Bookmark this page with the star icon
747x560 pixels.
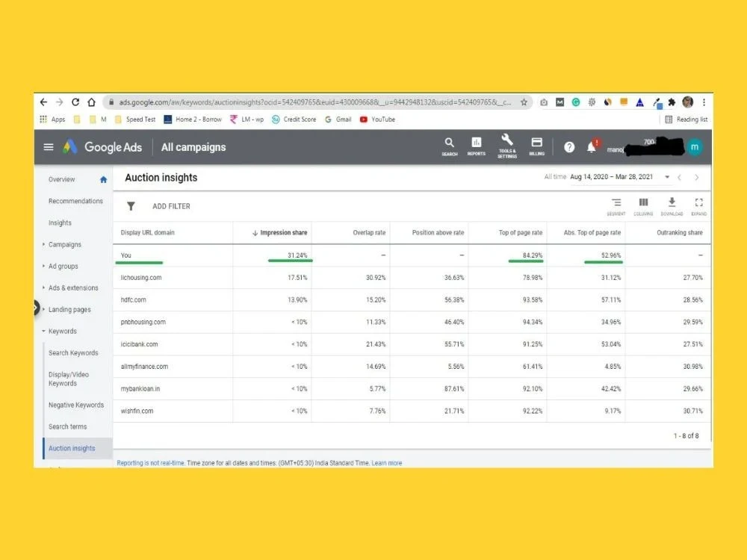524,102
